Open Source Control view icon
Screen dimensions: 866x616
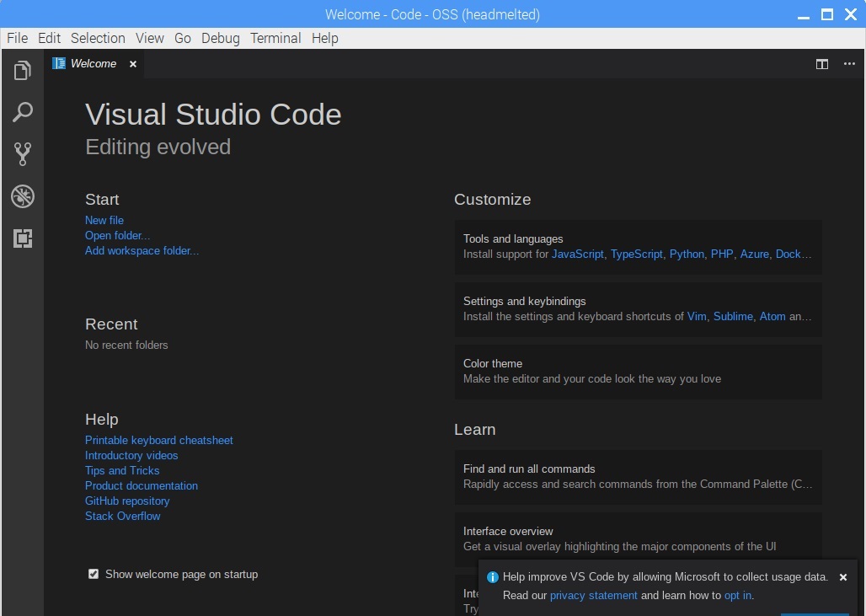(23, 154)
